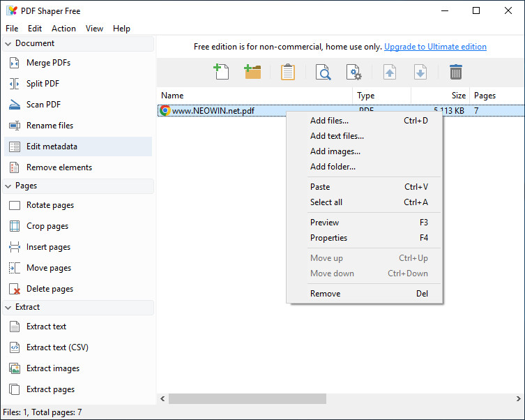Click the Move up arrow toolbar icon
The image size is (525, 420).
[x=390, y=72]
